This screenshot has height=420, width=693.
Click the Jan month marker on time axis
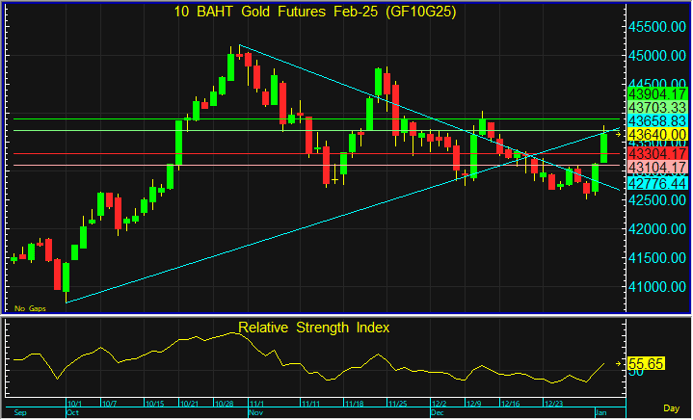(x=603, y=411)
